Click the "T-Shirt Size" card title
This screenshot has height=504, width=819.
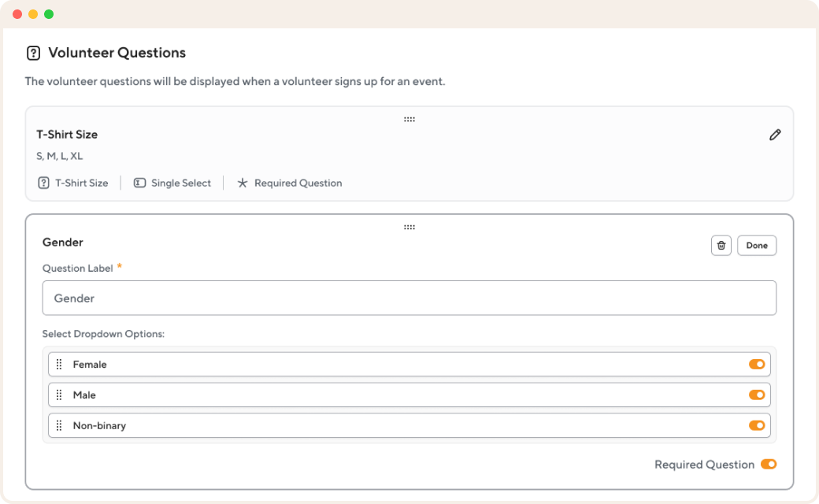(67, 135)
